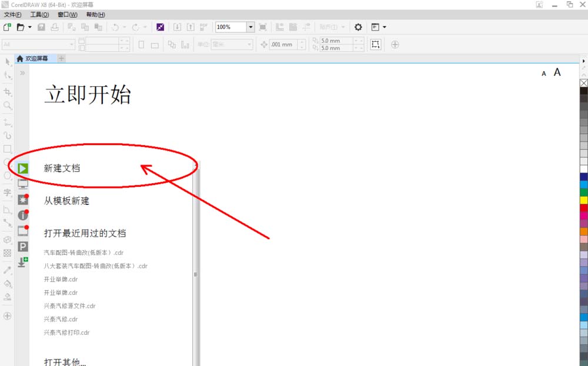
Task: Switch to the larger A text size
Action: (x=557, y=72)
